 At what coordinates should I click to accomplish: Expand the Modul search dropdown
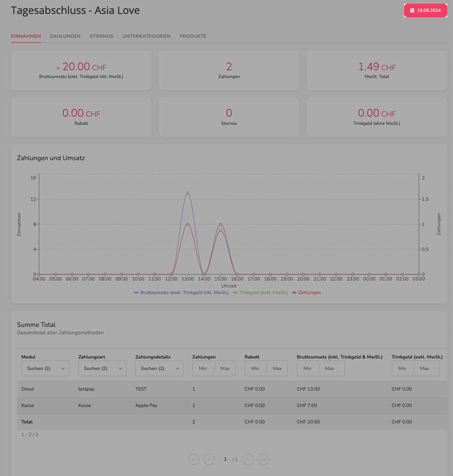(x=45, y=368)
